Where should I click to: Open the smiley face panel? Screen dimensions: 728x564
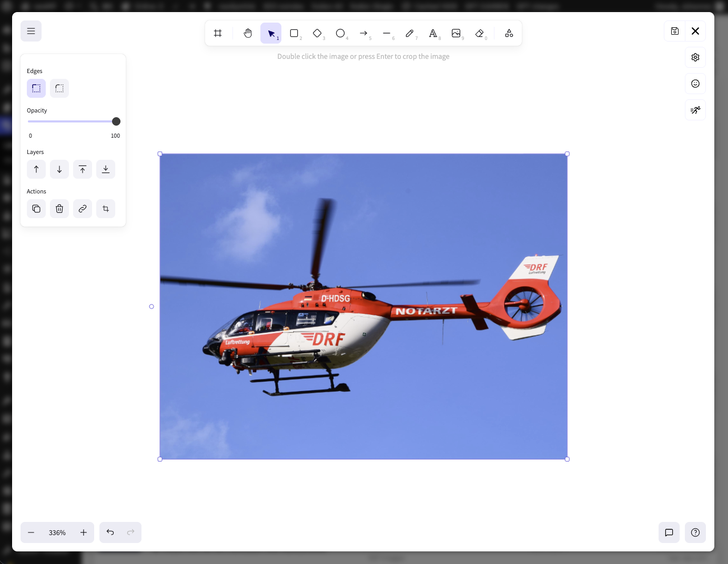(695, 84)
